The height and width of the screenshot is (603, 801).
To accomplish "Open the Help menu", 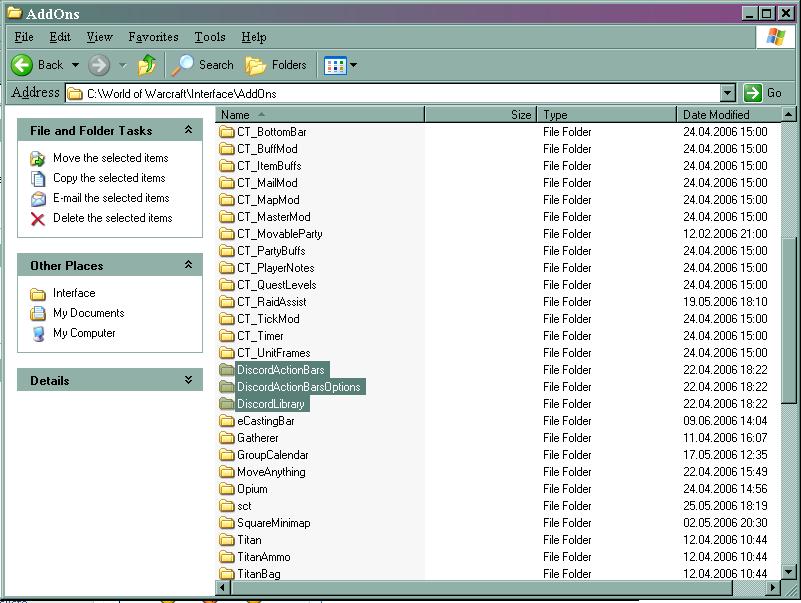I will 254,37.
